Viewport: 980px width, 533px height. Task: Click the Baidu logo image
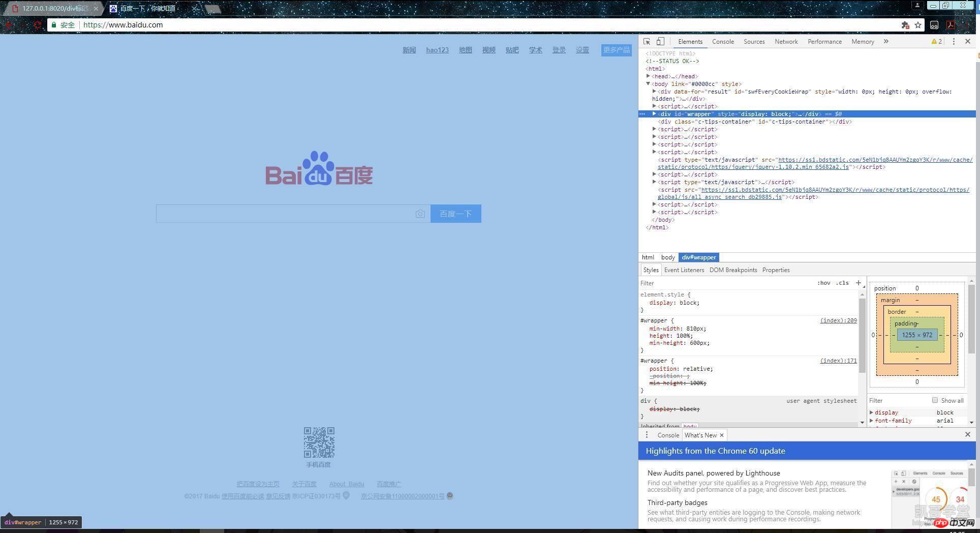(x=319, y=168)
